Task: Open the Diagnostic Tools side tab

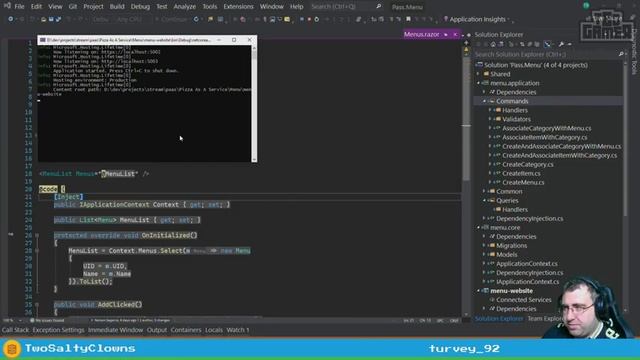Action: [x=634, y=51]
